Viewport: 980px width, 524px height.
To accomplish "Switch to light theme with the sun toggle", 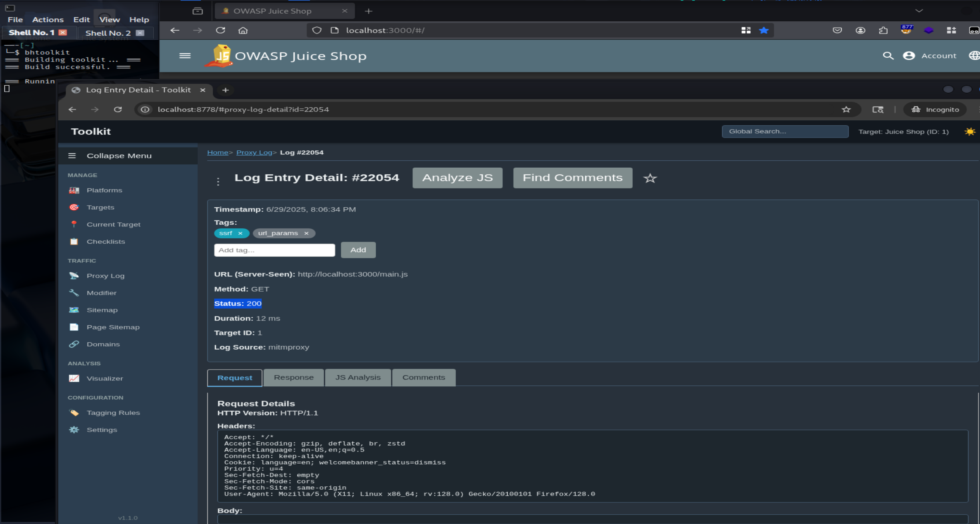I will pyautogui.click(x=970, y=131).
